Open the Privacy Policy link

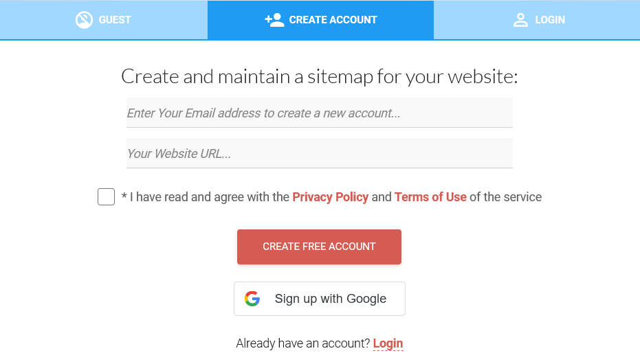point(331,197)
